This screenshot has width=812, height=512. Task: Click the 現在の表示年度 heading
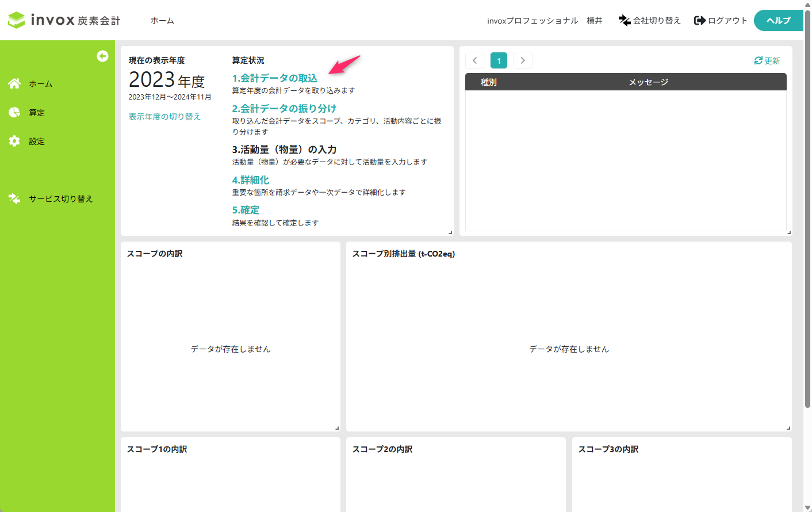point(156,60)
